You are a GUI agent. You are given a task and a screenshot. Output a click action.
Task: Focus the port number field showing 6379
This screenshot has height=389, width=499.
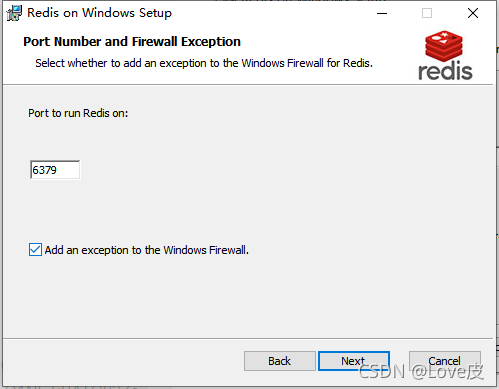[x=55, y=170]
